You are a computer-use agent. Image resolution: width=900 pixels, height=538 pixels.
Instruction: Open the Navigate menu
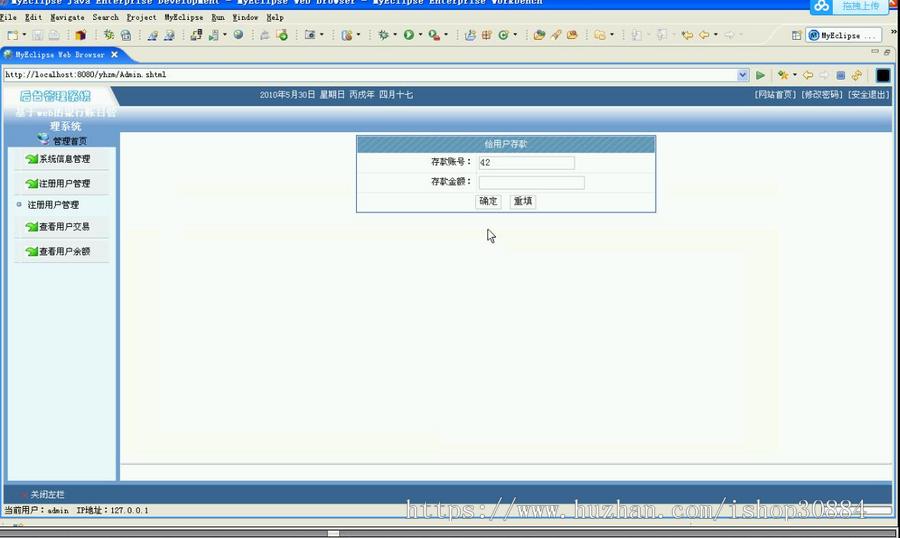[x=67, y=18]
